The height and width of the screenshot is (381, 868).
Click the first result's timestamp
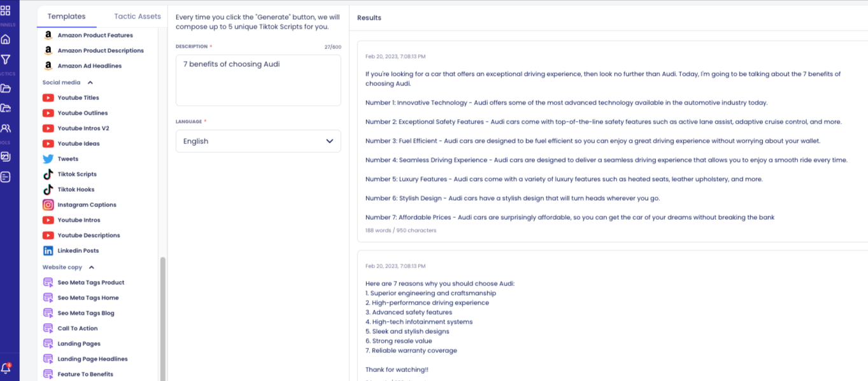[395, 56]
